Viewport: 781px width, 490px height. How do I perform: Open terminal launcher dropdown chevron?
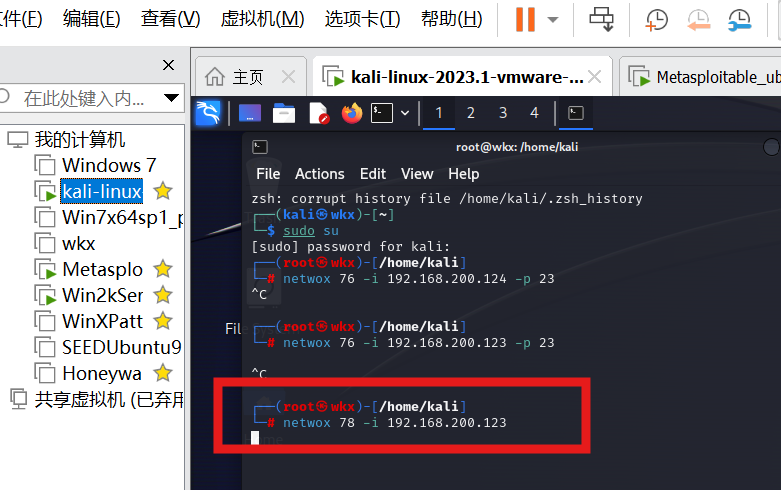[405, 113]
